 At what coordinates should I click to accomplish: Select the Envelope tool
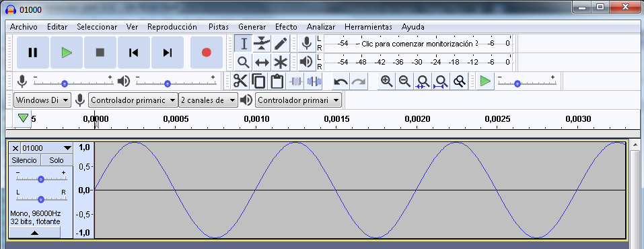tap(262, 43)
